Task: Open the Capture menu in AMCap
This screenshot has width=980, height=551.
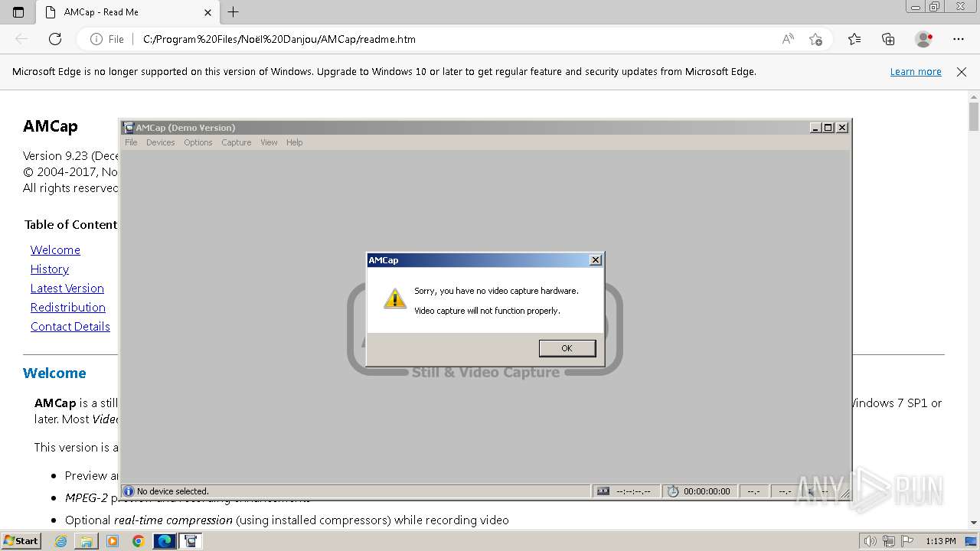Action: [237, 142]
